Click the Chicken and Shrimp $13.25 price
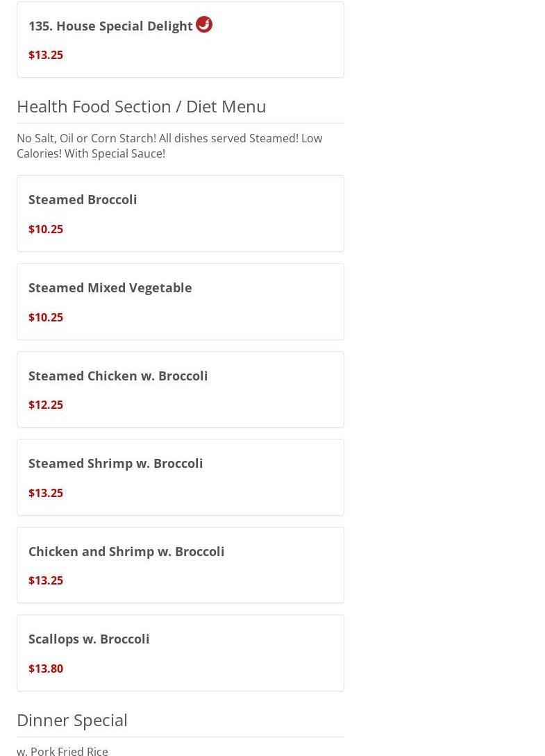 (46, 580)
